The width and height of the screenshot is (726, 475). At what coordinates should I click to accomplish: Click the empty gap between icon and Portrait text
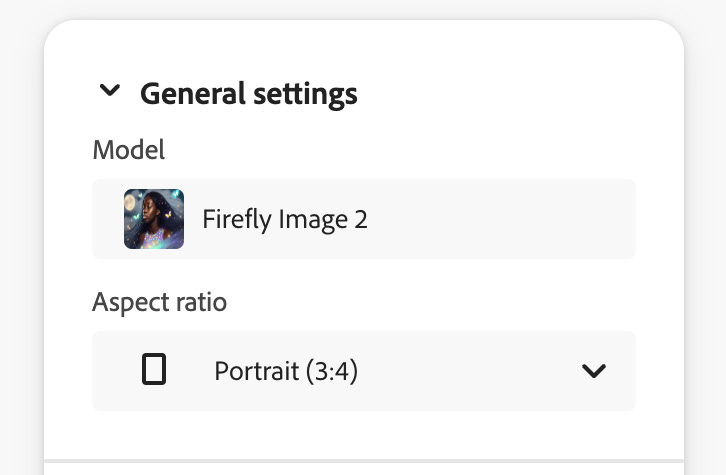pyautogui.click(x=190, y=371)
